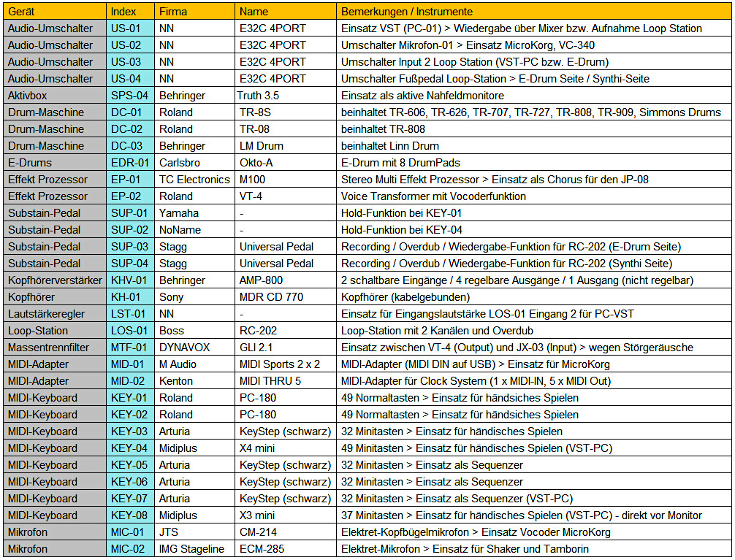Click index cell KEY-05
Image resolution: width=735 pixels, height=560 pixels.
[130, 465]
